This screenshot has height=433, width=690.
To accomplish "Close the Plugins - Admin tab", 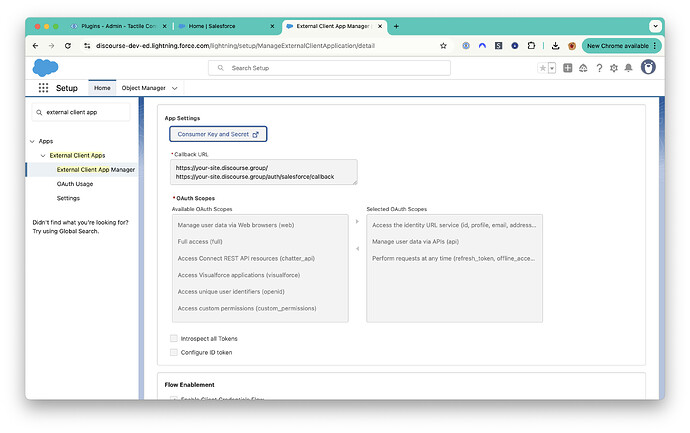I will (165, 26).
